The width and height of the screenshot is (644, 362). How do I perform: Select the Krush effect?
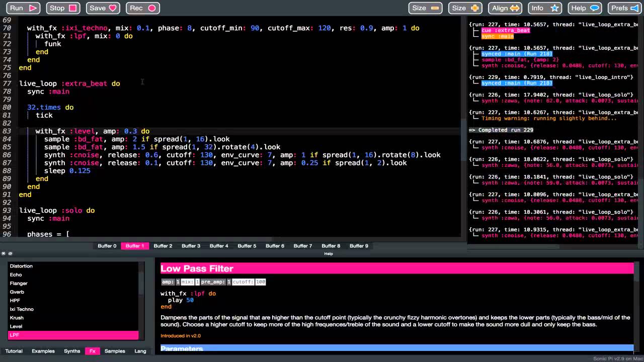16,317
